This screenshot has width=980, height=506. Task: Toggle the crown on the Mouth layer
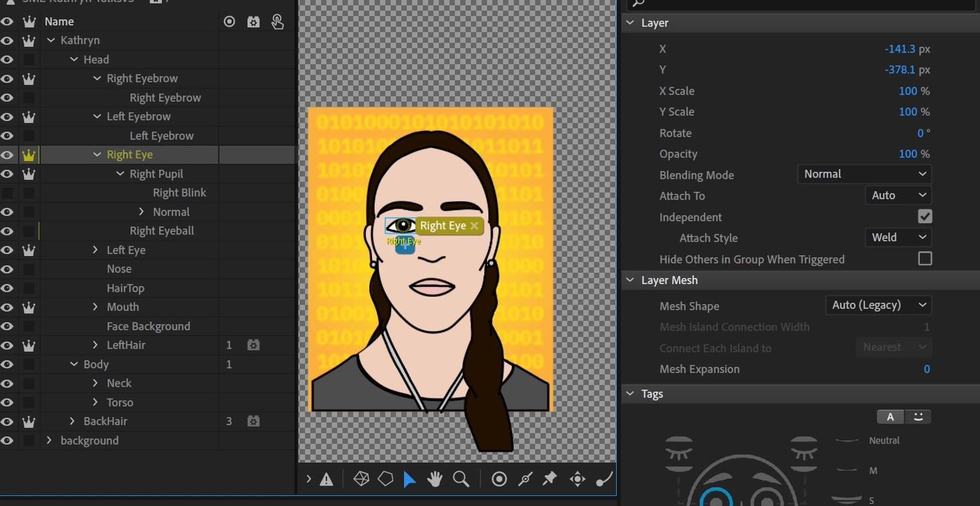coord(29,307)
